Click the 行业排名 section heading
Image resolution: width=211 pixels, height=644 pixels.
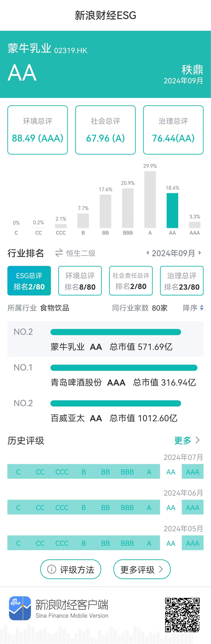(x=26, y=253)
